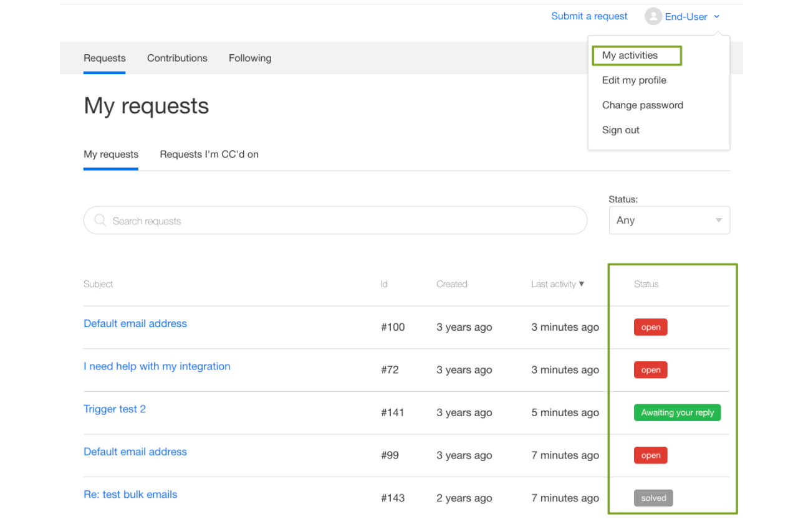788x532 pixels.
Task: Open I need help with my integration
Action: click(x=157, y=366)
